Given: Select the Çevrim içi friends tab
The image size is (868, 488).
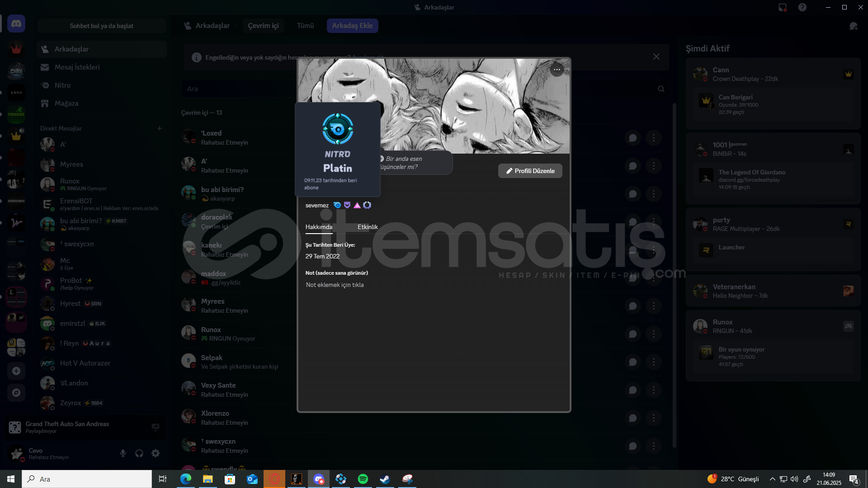Looking at the screenshot, I should (263, 26).
